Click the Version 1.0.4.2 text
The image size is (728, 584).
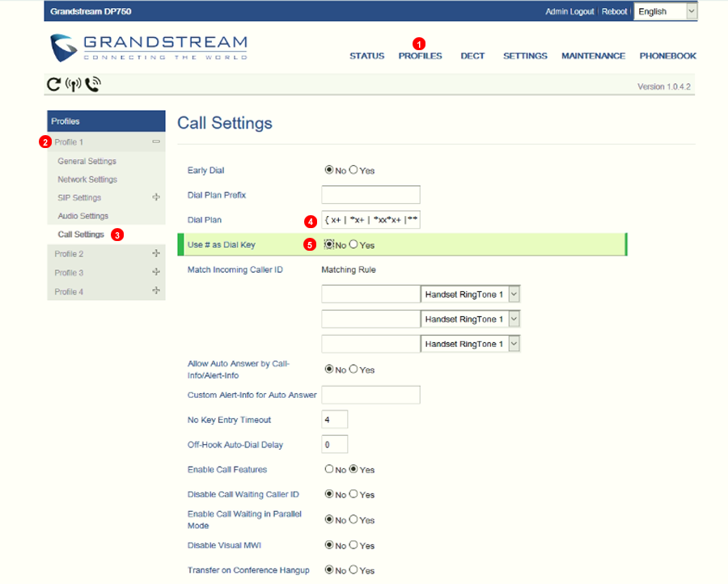[x=664, y=87]
